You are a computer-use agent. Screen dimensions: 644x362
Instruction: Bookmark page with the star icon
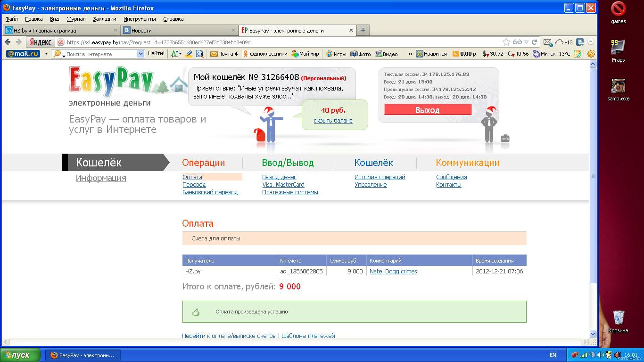click(506, 42)
